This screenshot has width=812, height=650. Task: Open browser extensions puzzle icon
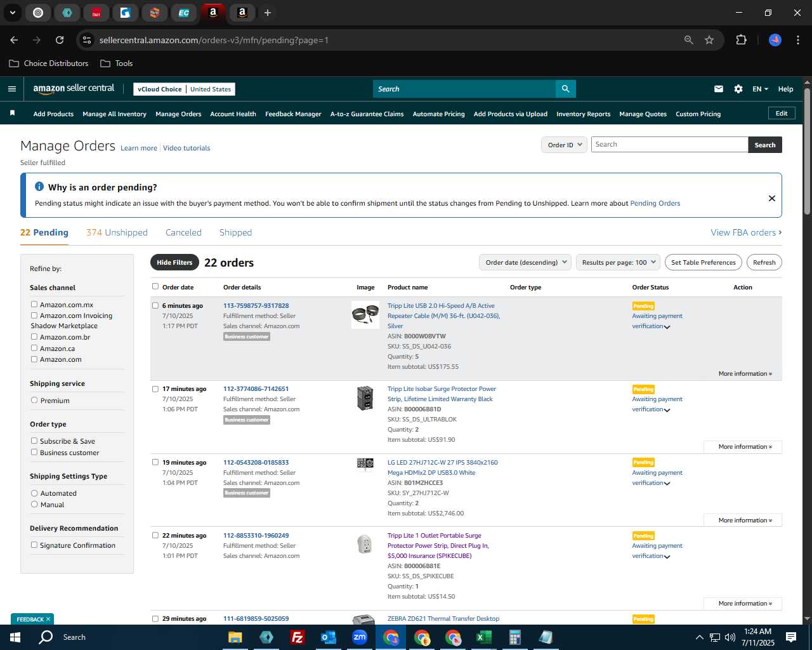[741, 40]
